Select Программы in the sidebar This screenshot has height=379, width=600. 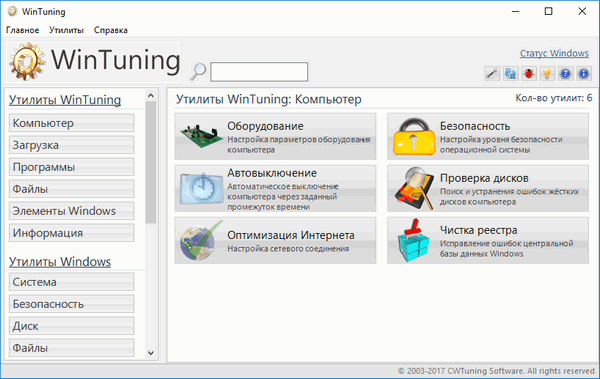pyautogui.click(x=72, y=167)
